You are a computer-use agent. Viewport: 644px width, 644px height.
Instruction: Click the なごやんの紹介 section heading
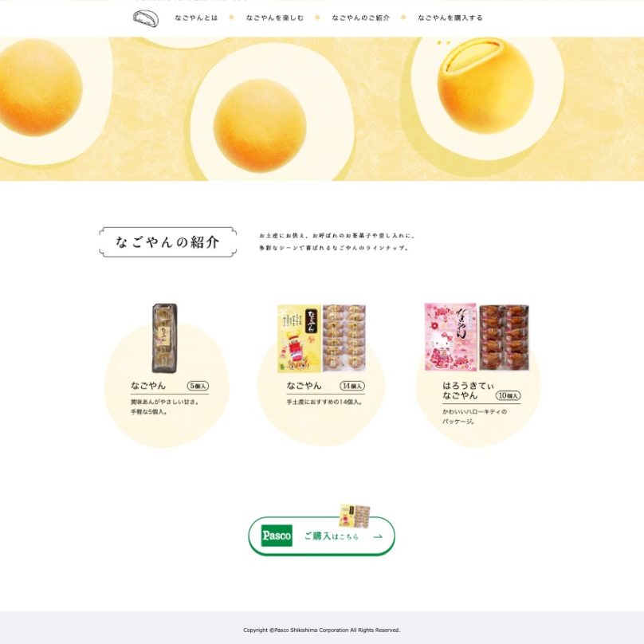(167, 242)
